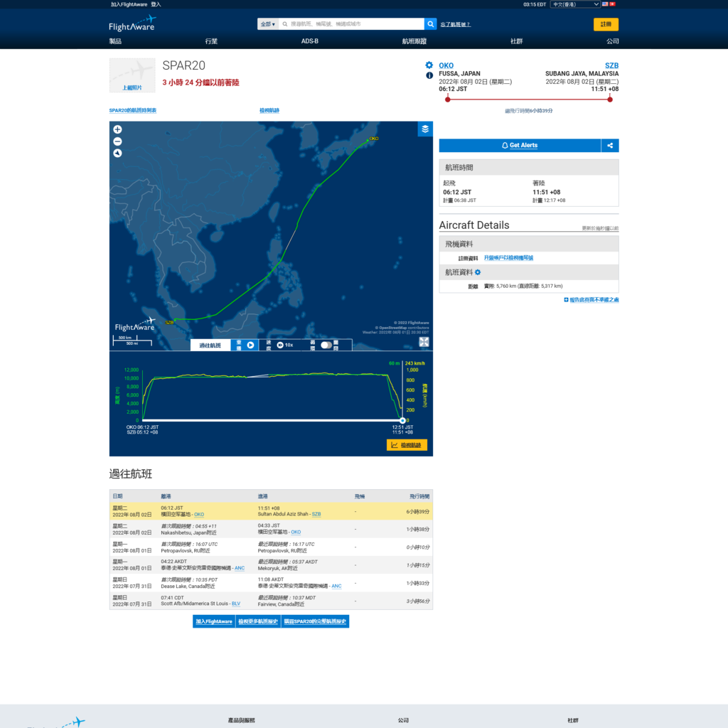This screenshot has height=728, width=728.
Task: Share this flight using the share icon
Action: pos(609,145)
